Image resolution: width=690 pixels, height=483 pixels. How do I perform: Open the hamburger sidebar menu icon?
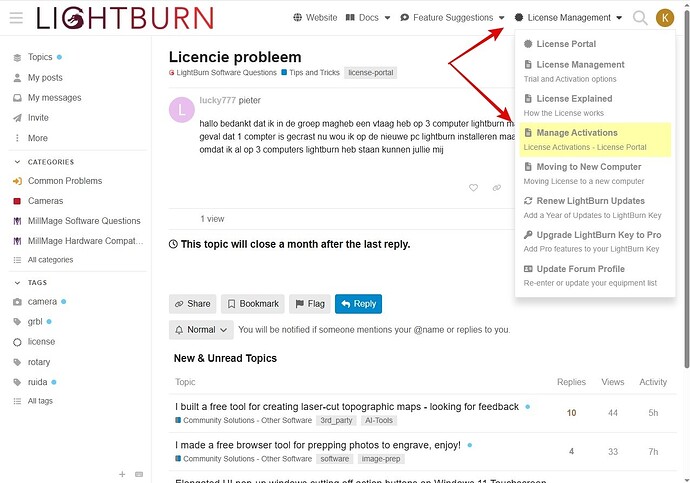[16, 18]
